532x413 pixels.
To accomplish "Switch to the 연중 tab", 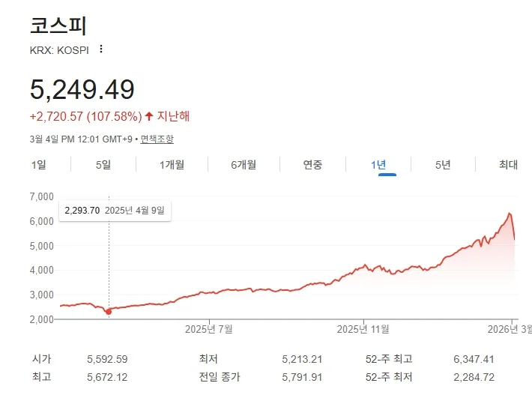I will (312, 165).
